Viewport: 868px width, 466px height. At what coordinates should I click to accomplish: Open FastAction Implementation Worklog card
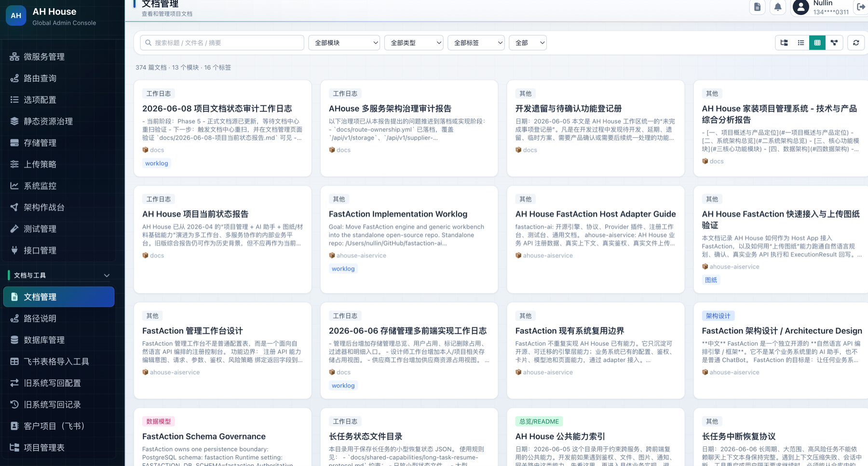pos(409,240)
